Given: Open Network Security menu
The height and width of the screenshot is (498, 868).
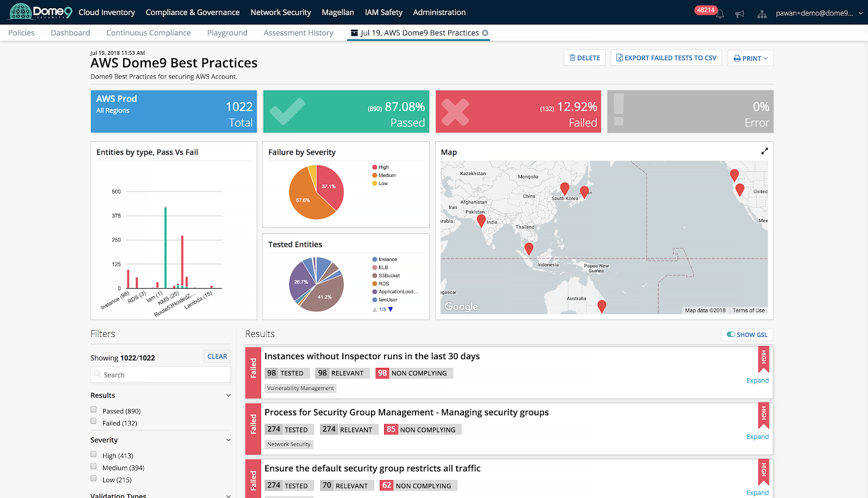Looking at the screenshot, I should pos(280,12).
